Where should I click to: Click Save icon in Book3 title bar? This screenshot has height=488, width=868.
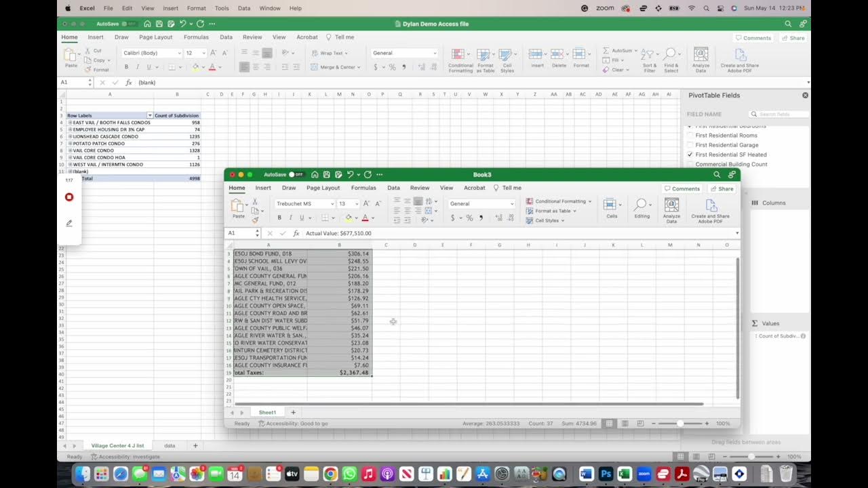click(x=326, y=174)
